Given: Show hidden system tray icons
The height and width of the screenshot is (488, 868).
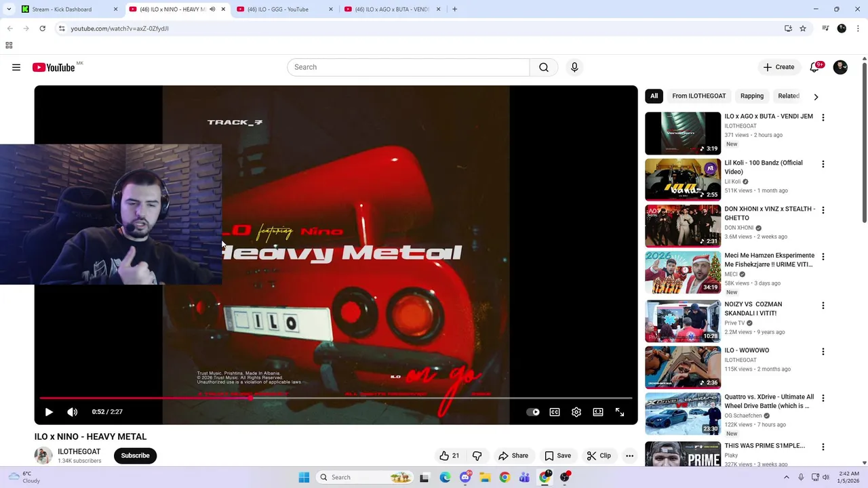Looking at the screenshot, I should (787, 477).
